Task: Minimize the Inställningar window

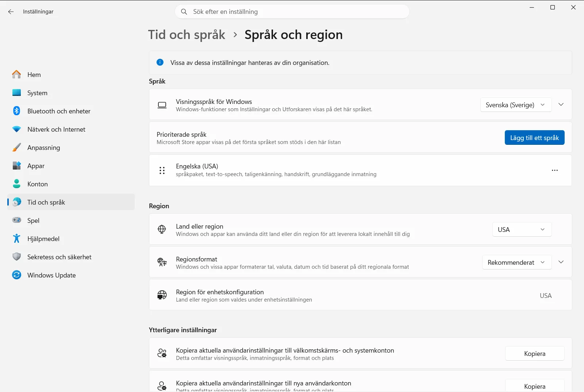Action: [x=532, y=7]
